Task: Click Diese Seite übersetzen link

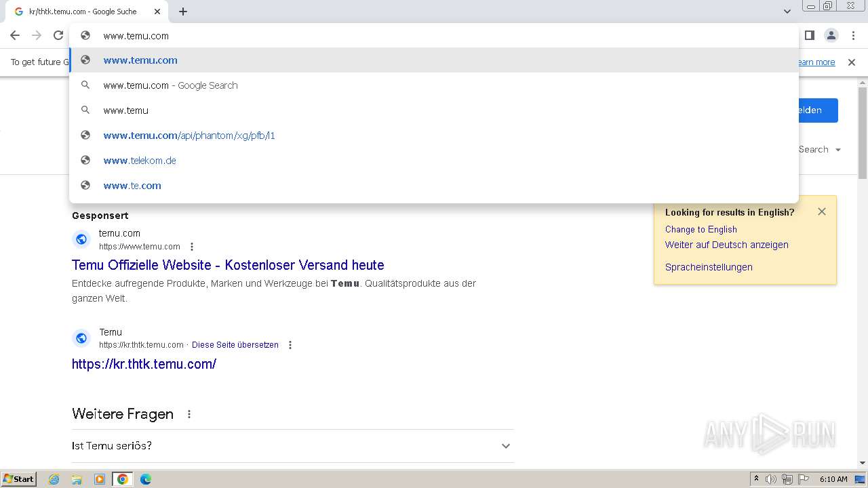Action: point(235,345)
